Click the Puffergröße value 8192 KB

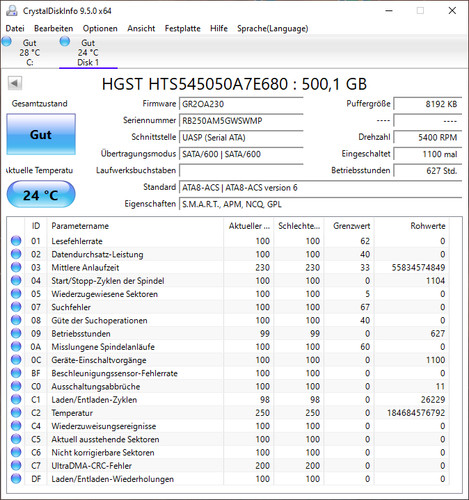tap(428, 104)
